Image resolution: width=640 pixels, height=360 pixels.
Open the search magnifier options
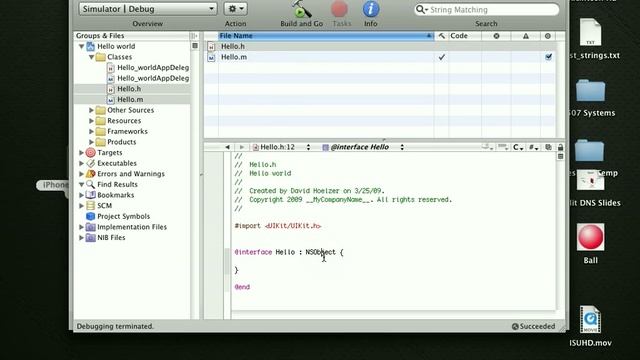point(422,9)
